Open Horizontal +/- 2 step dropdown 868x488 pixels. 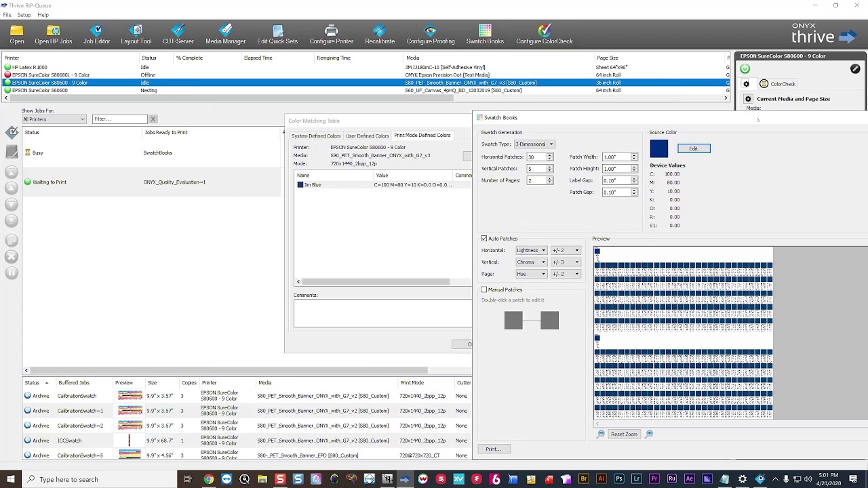point(566,250)
